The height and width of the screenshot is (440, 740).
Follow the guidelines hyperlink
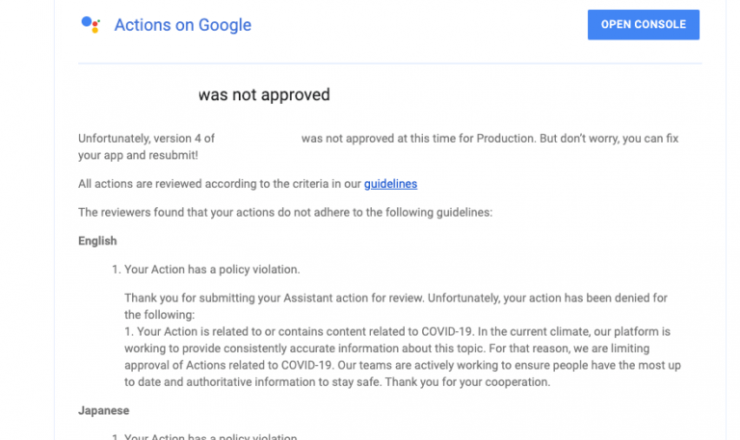(x=390, y=184)
